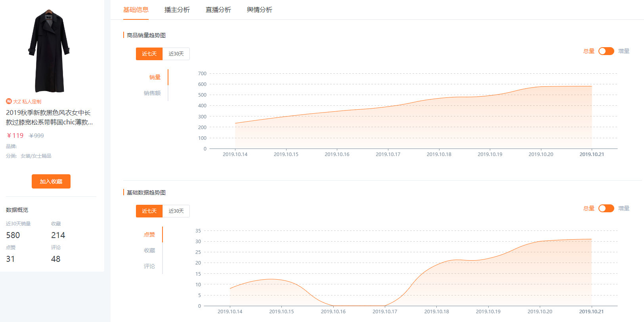The height and width of the screenshot is (322, 644).
Task: Show 销量 metric in sales chart
Action: 155,77
